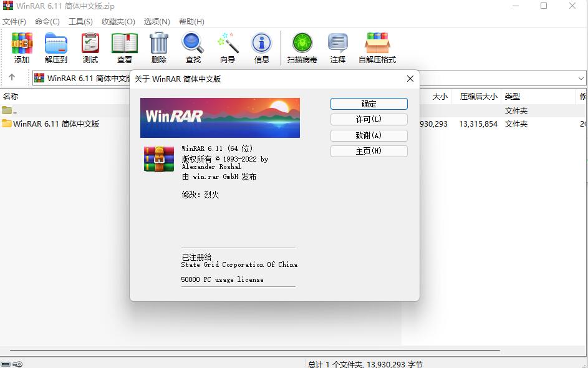Sort by the 大小 column header
Image resolution: width=588 pixels, height=368 pixels.
click(x=440, y=97)
